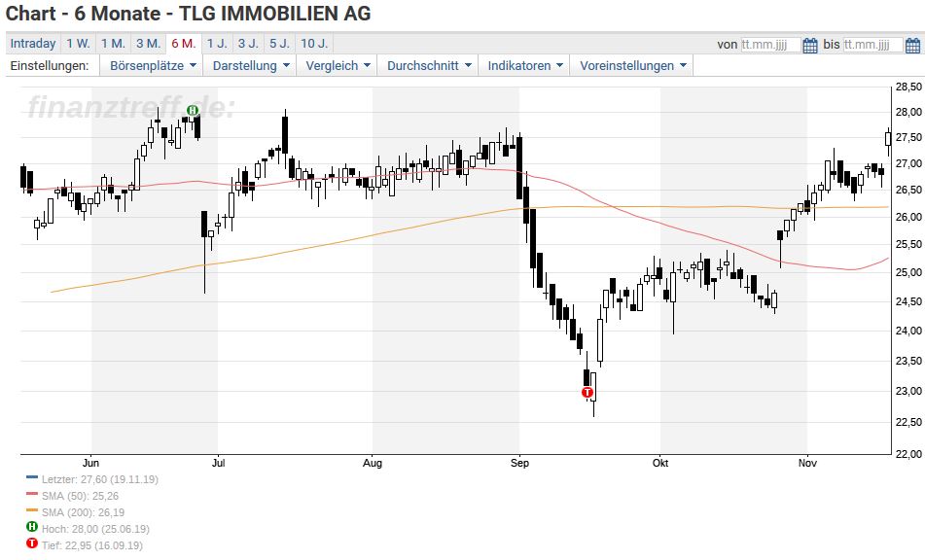Click the 28,50 price axis label
925x560 pixels.
(908, 87)
